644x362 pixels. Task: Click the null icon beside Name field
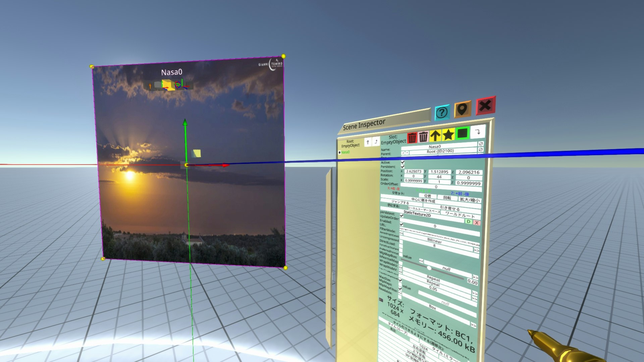481,144
